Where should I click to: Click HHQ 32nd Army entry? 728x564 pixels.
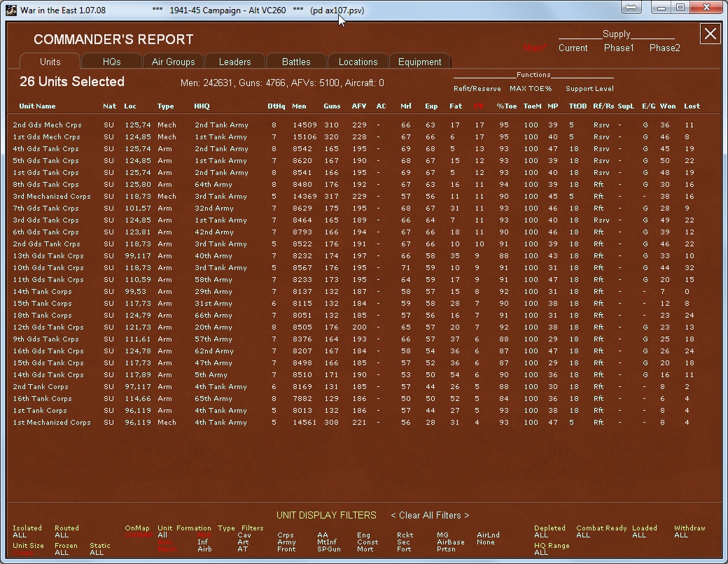pos(213,208)
